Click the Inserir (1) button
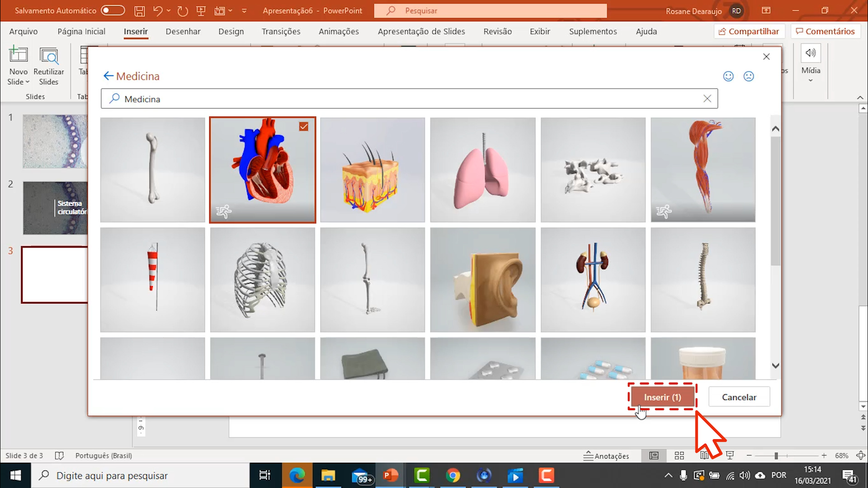Viewport: 868px width, 488px height. pos(662,397)
